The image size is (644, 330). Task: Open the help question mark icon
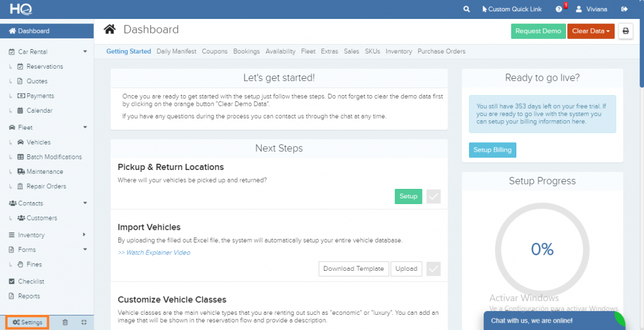(558, 9)
